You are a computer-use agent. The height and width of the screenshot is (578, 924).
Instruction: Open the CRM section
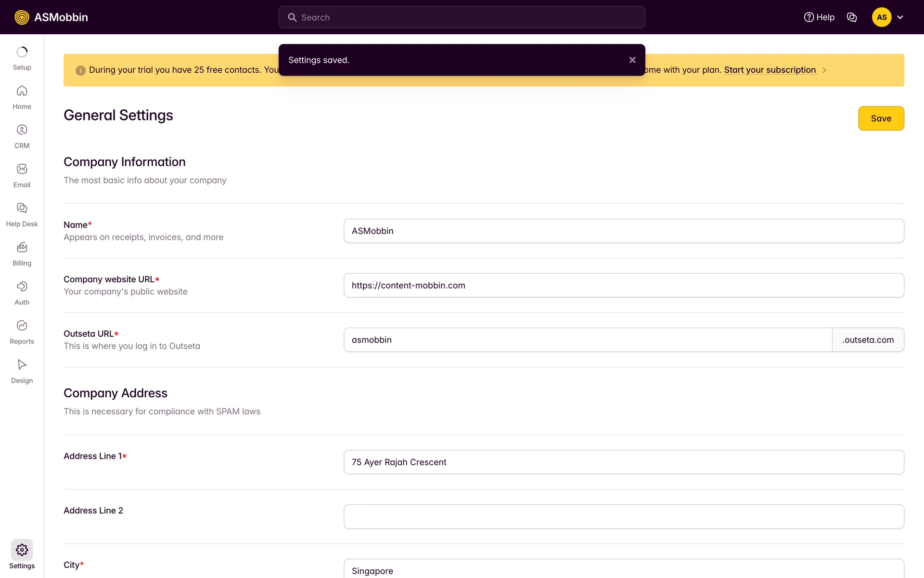22,136
